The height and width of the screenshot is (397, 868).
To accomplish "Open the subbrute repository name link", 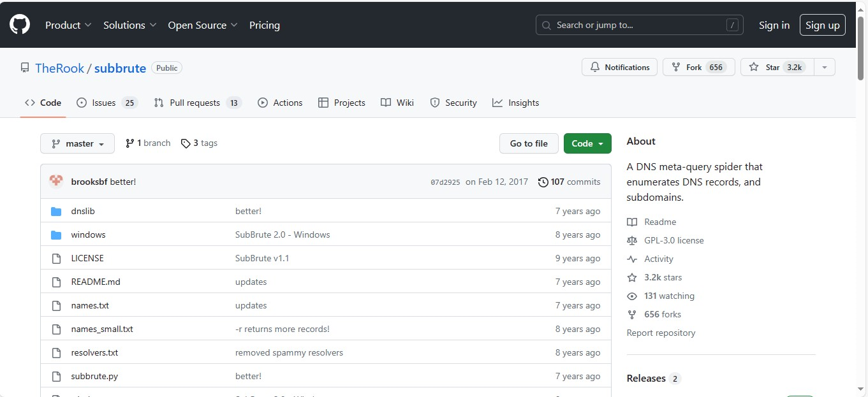I will tap(121, 68).
